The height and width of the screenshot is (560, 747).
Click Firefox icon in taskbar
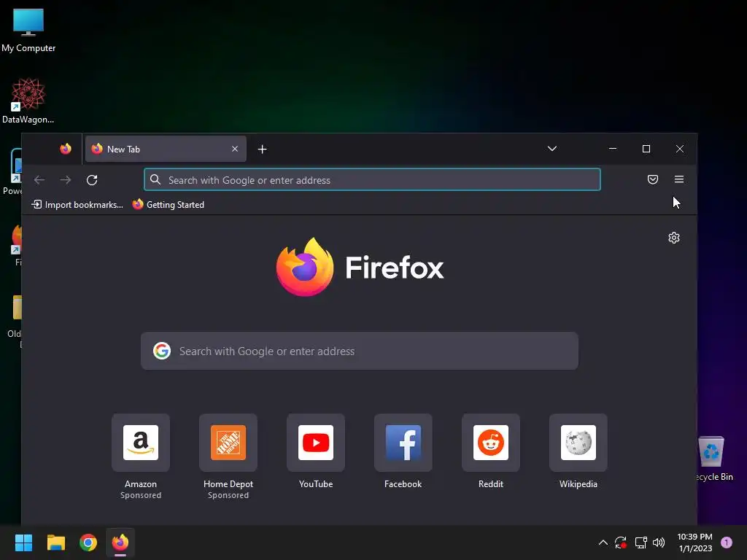click(x=120, y=542)
